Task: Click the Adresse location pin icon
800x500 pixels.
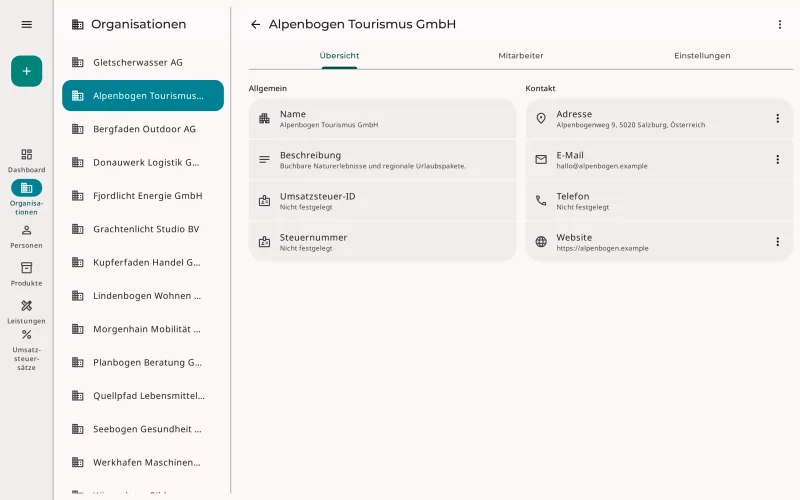Action: [x=541, y=118]
